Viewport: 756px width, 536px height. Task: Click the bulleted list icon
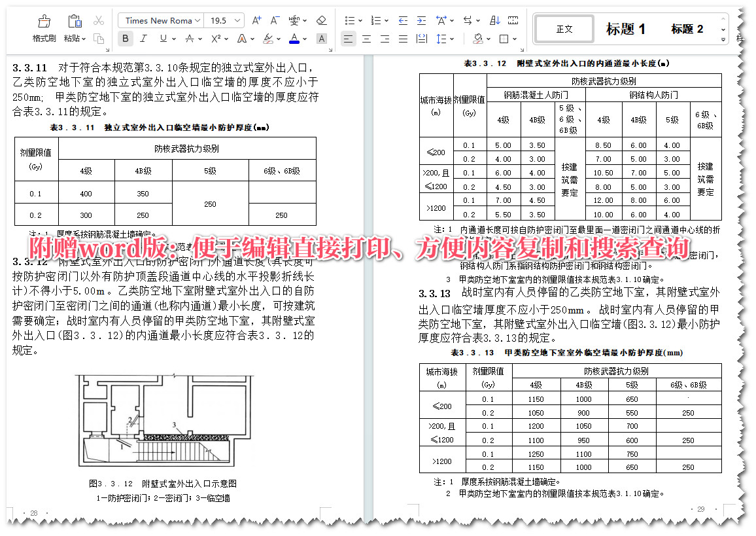(349, 20)
